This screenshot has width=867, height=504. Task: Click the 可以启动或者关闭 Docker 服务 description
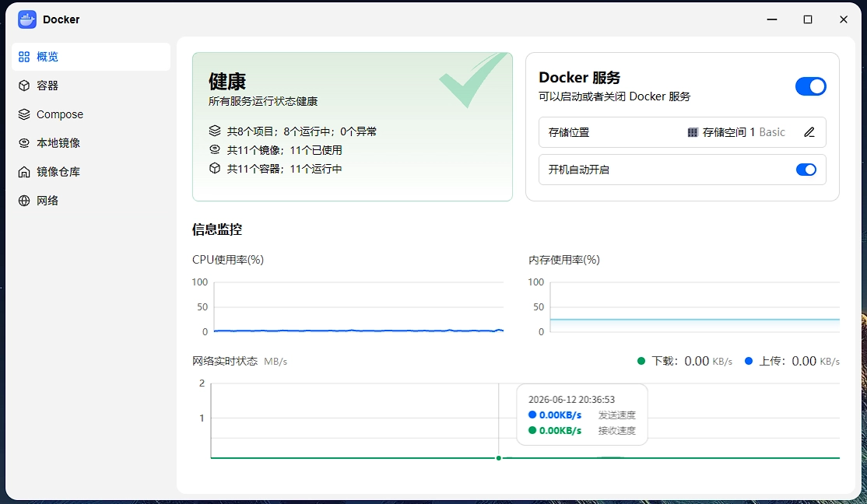click(x=614, y=96)
